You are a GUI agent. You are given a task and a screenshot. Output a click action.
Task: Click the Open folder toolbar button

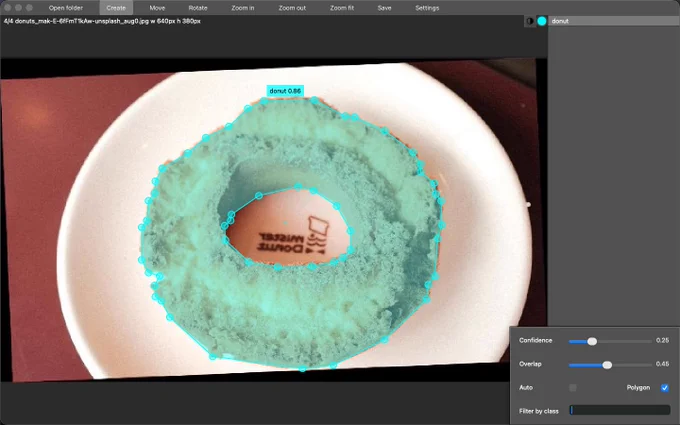click(x=65, y=8)
